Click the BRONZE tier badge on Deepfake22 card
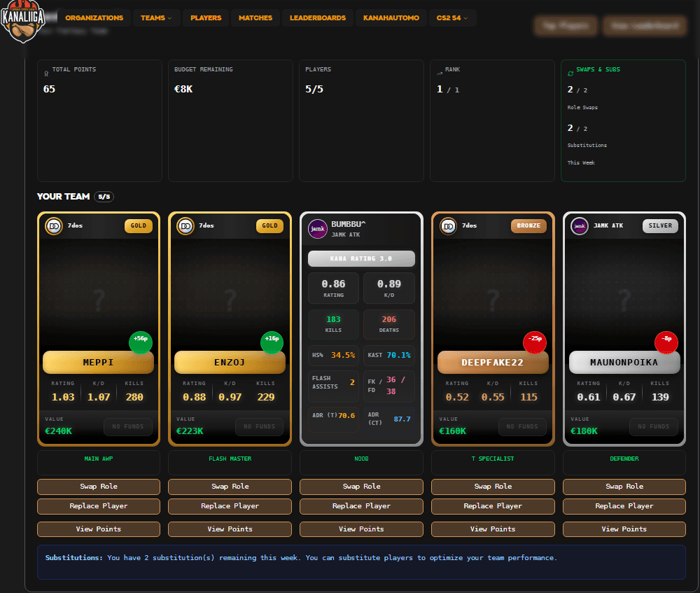Image resolution: width=700 pixels, height=593 pixels. tap(528, 226)
